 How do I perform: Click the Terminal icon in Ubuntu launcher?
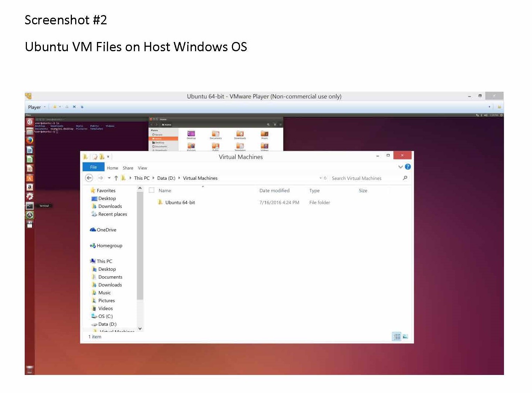[30, 206]
